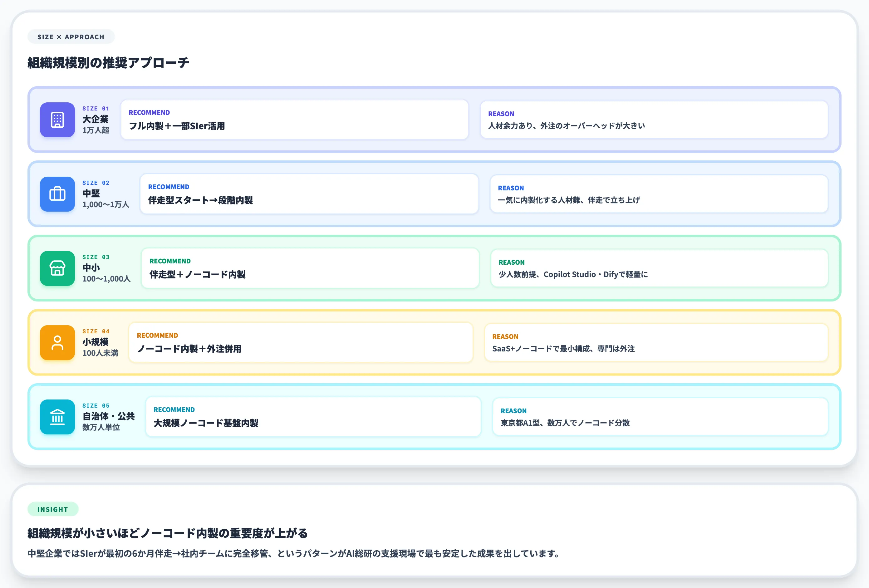The height and width of the screenshot is (588, 869).
Task: Click reason text 東京都A1型、数万人でノーコード分散
Action: 565,423
